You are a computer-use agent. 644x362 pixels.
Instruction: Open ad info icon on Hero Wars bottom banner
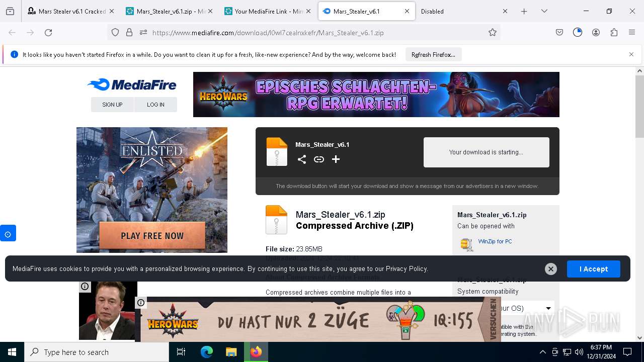pyautogui.click(x=141, y=303)
